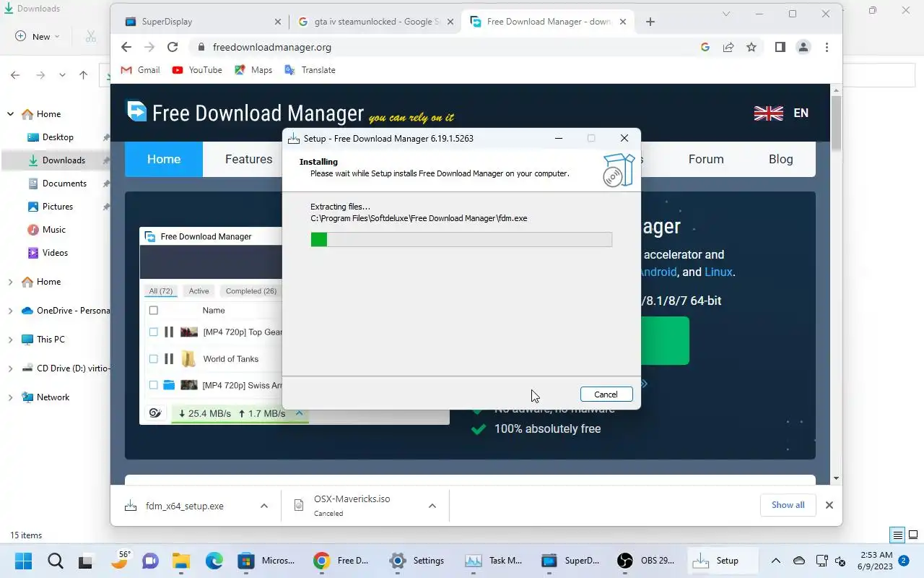Click the Linux link on the page
924x578 pixels.
tap(718, 272)
